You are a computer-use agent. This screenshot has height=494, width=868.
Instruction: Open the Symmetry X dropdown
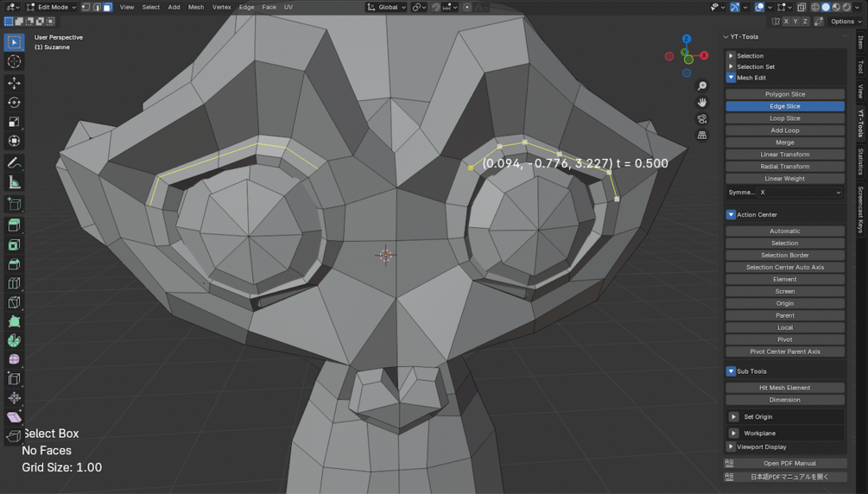point(801,193)
